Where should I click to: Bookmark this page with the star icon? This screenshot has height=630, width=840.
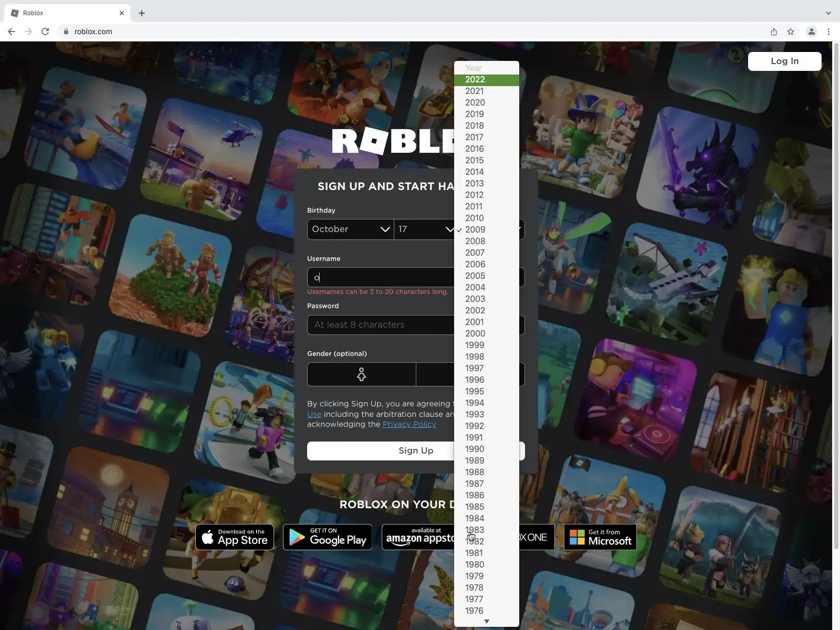(791, 31)
